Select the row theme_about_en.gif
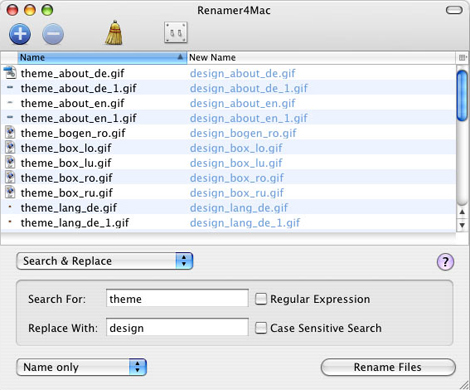470x390 pixels. pos(228,103)
